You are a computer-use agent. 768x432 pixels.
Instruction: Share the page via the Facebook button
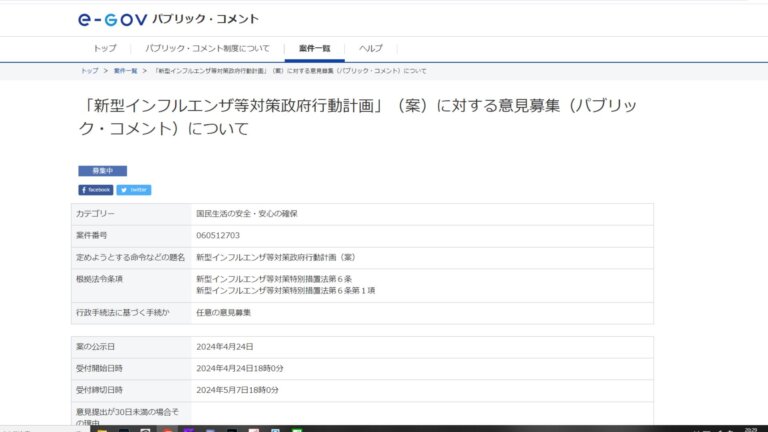pos(96,189)
